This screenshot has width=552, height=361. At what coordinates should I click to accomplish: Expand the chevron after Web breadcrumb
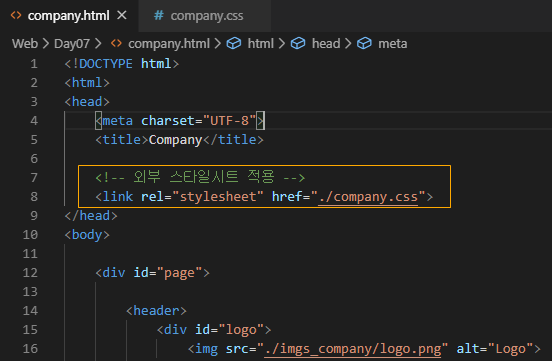tap(46, 44)
